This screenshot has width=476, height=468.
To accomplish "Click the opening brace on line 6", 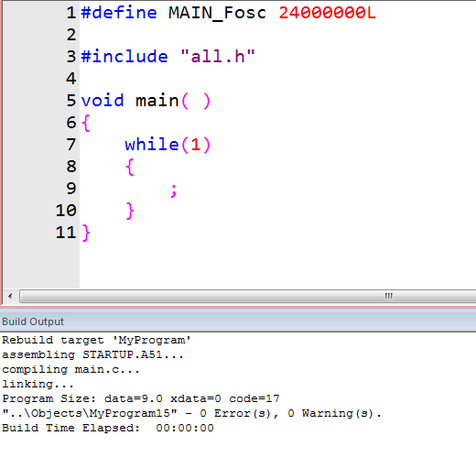I will (x=86, y=123).
